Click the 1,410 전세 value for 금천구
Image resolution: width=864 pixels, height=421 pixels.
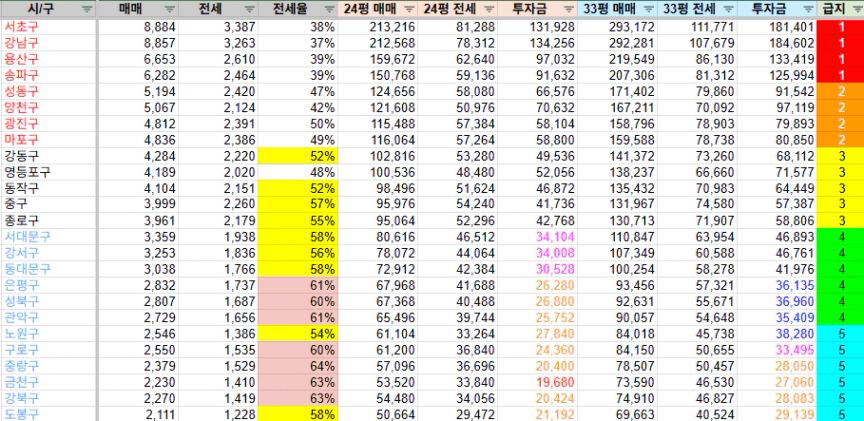239,382
